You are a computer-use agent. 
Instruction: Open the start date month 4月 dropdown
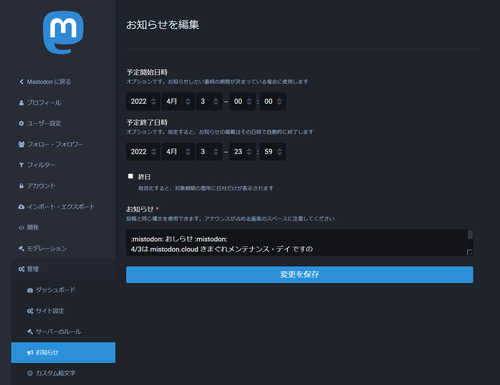178,101
